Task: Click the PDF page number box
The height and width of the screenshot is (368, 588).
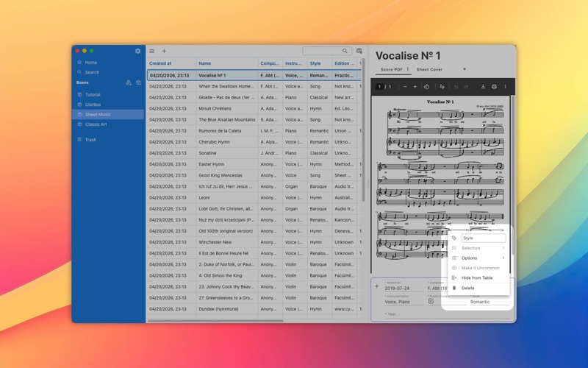Action: [379, 87]
